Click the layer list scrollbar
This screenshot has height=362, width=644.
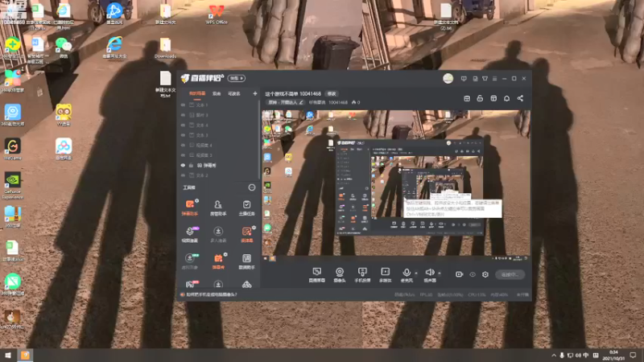[259, 139]
